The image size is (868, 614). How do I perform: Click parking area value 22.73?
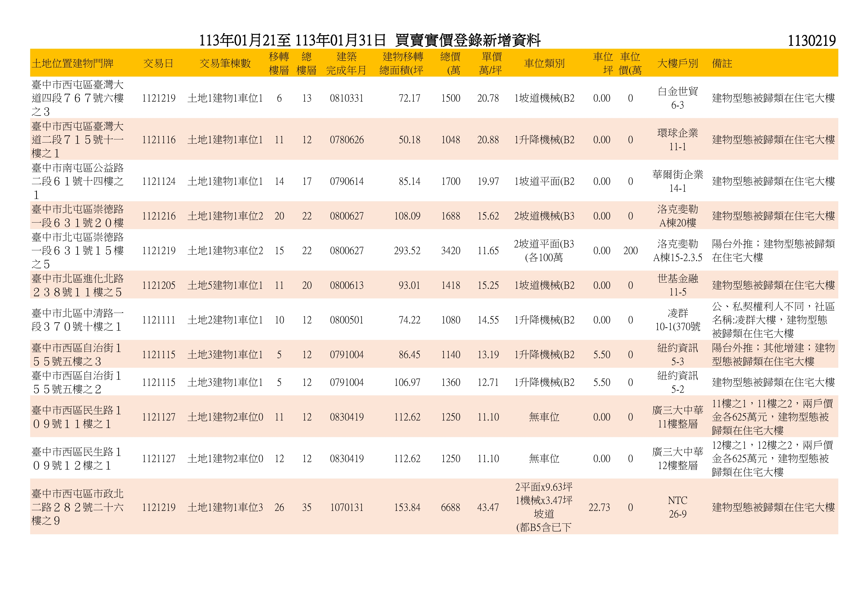coord(599,507)
